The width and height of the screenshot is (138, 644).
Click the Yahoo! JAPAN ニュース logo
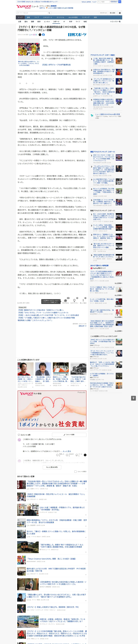pyautogui.click(x=28, y=7)
